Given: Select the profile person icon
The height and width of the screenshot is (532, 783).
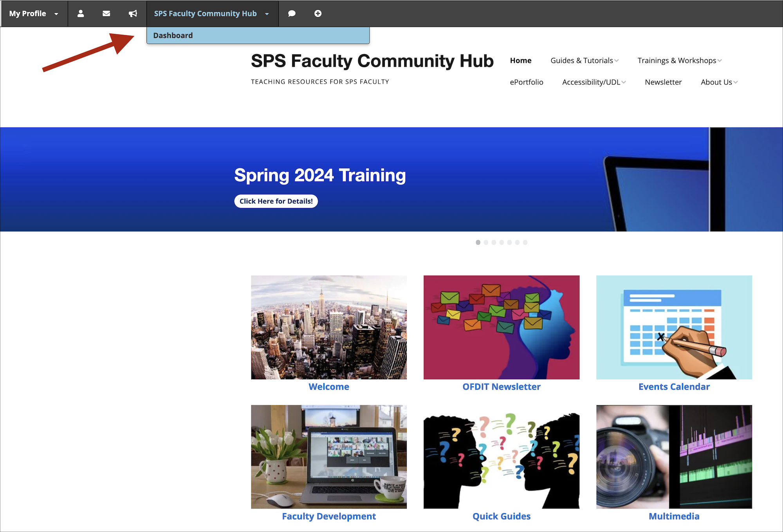Looking at the screenshot, I should (81, 13).
